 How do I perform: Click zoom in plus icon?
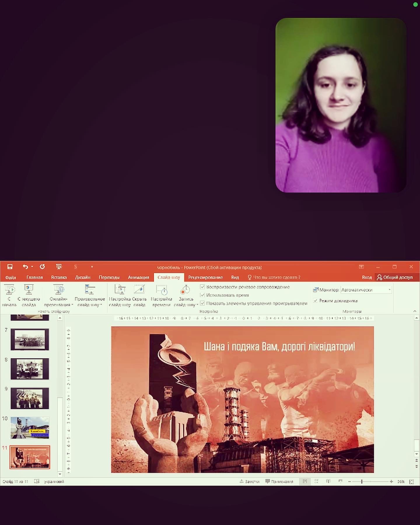click(x=391, y=482)
